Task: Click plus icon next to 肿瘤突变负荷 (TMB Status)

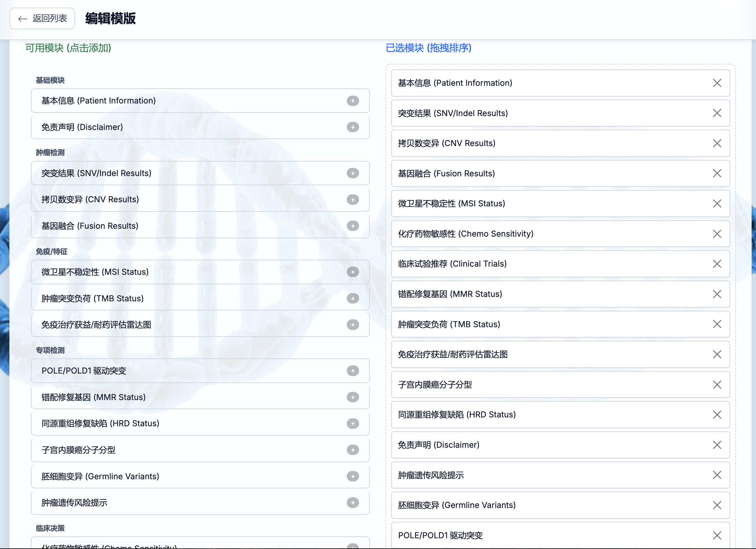Action: [x=353, y=298]
